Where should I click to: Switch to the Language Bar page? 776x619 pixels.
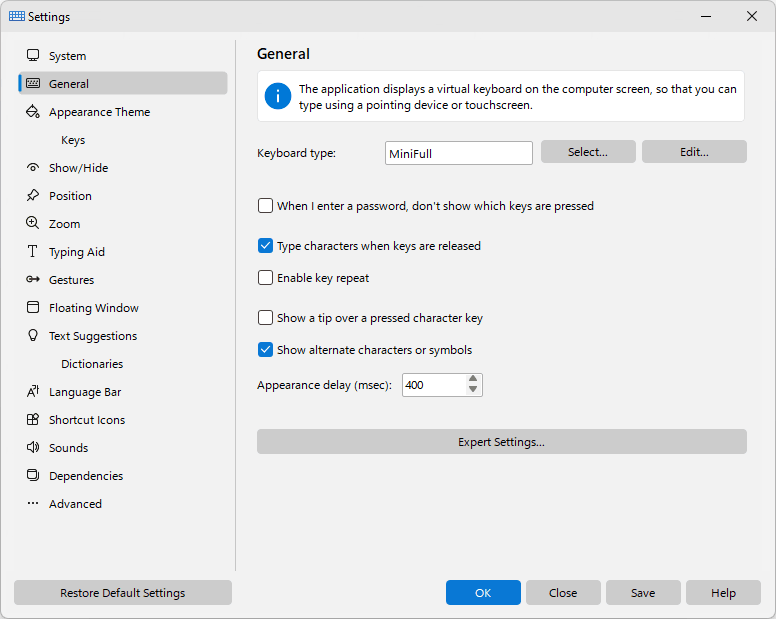tap(123, 391)
